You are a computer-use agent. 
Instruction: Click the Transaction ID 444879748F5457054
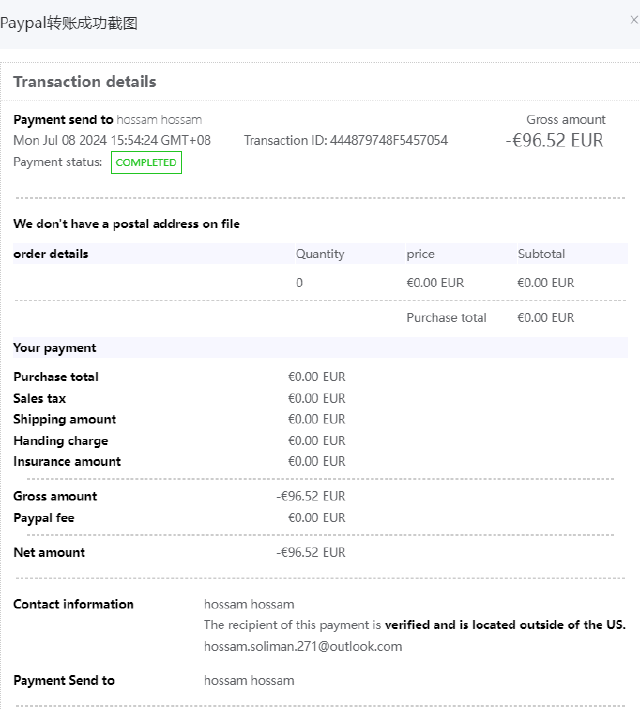click(346, 140)
